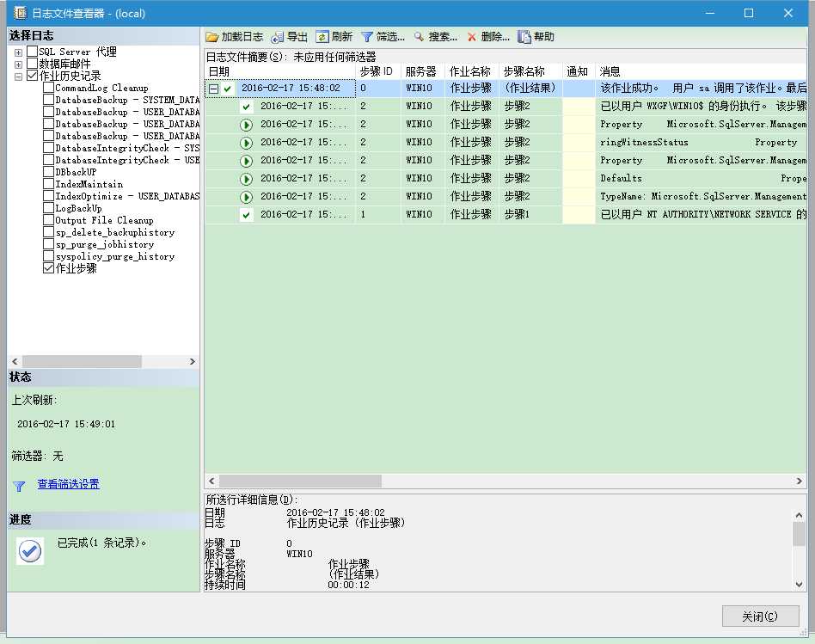Click the funnel icon beside 查看筛选设置

(x=19, y=486)
